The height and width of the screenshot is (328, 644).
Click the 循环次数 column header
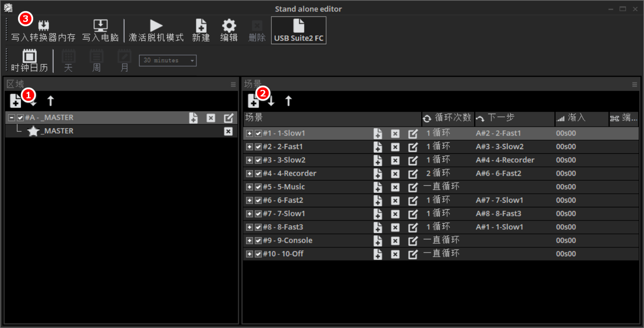448,118
